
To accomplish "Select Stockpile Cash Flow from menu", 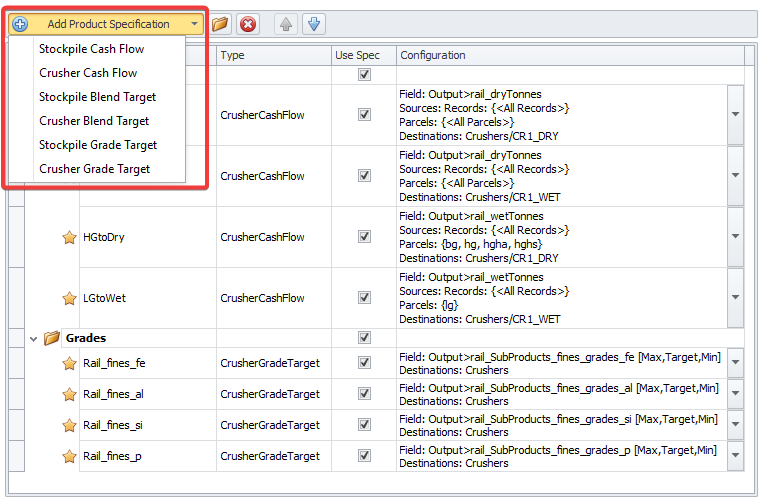I will click(x=91, y=49).
